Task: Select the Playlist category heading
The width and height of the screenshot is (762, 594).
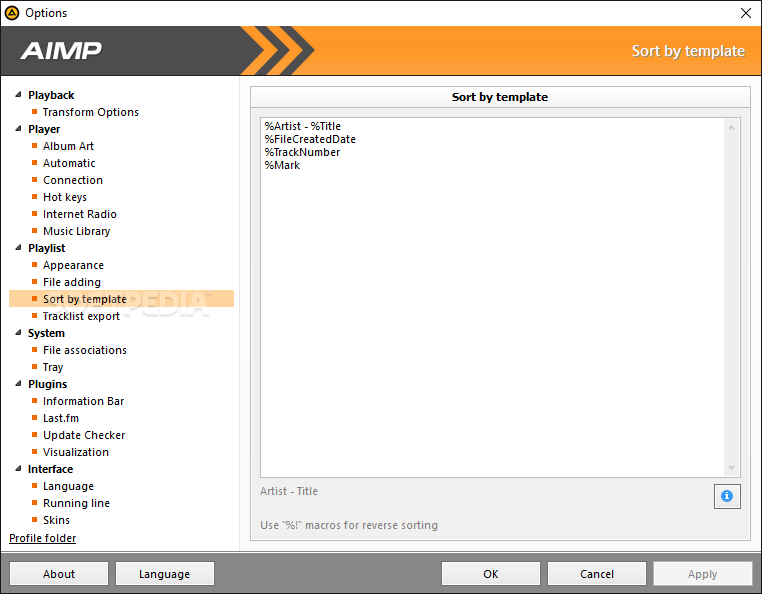Action: click(47, 248)
